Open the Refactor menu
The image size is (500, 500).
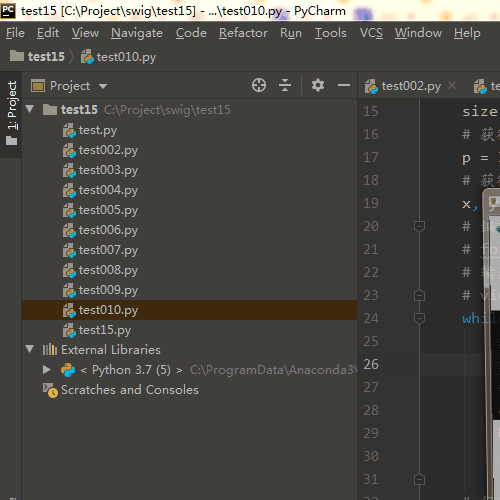(243, 33)
